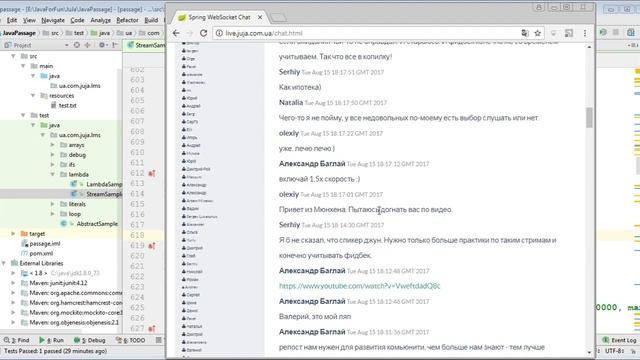
Task: Open the Project view dropdown
Action: pyautogui.click(x=67, y=45)
